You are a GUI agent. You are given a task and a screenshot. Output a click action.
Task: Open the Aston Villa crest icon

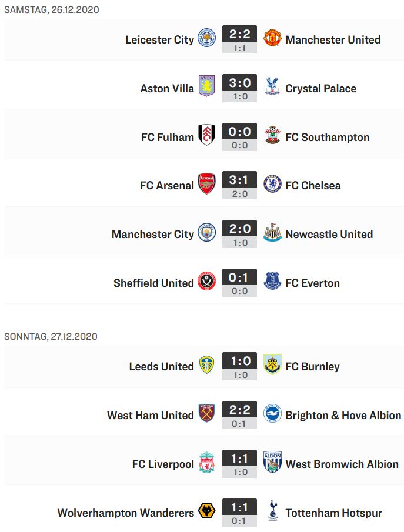click(x=207, y=86)
